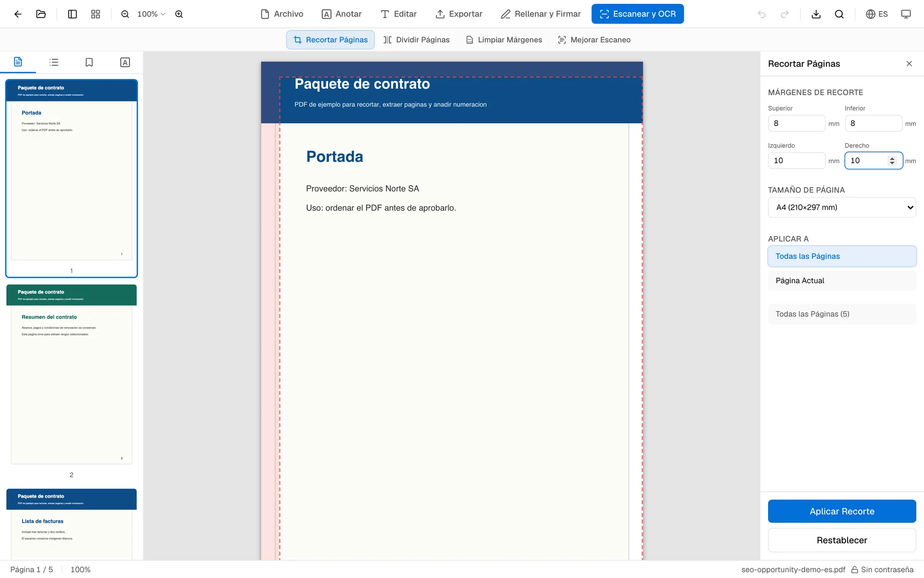This screenshot has height=578, width=924.
Task: Switch to the annotations sidebar tab
Action: coord(125,62)
